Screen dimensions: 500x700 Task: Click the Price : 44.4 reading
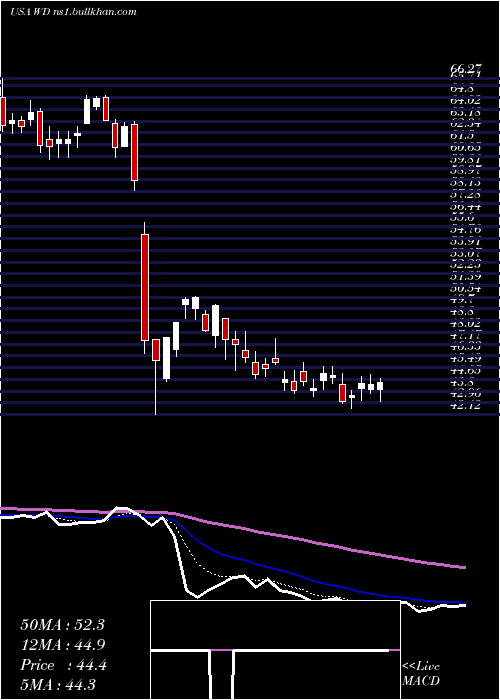pos(63,665)
